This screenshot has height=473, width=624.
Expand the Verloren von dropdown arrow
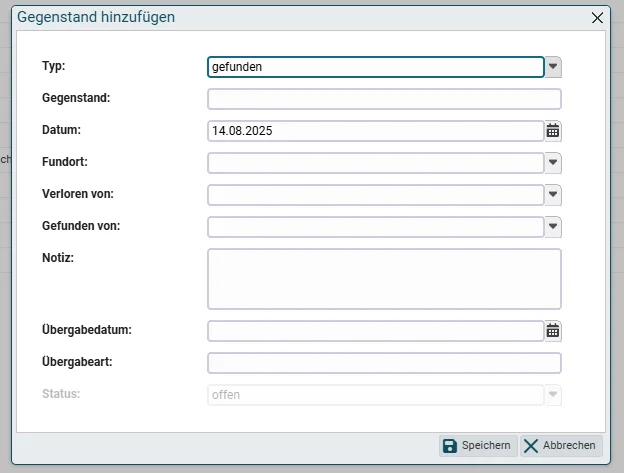(x=553, y=195)
